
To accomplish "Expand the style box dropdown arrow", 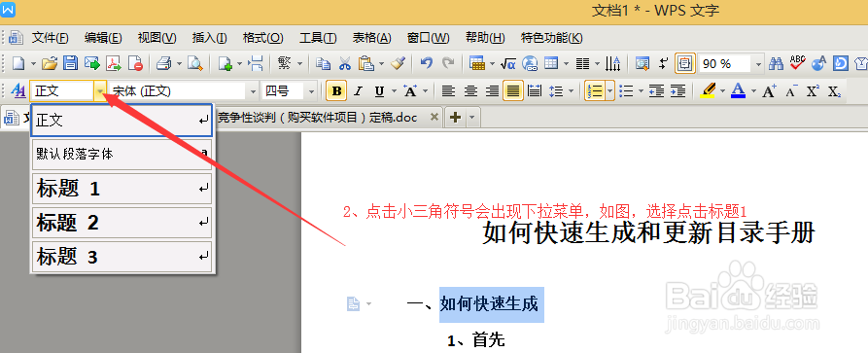I will pyautogui.click(x=100, y=90).
